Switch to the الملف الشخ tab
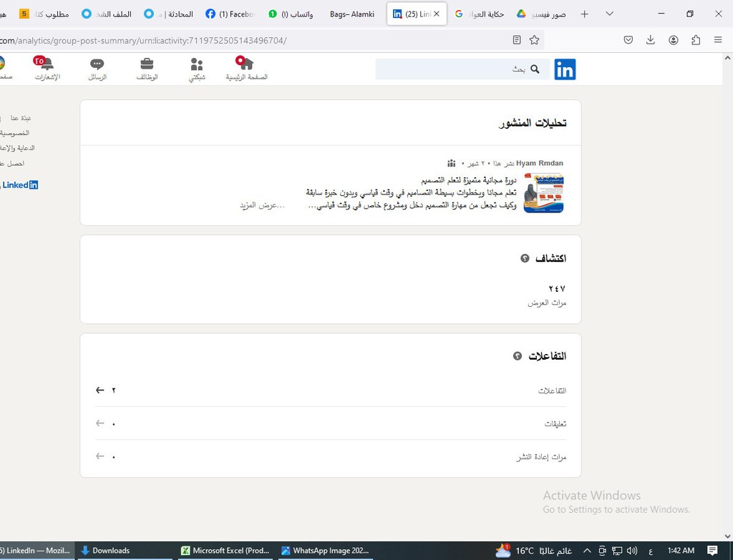 [106, 14]
